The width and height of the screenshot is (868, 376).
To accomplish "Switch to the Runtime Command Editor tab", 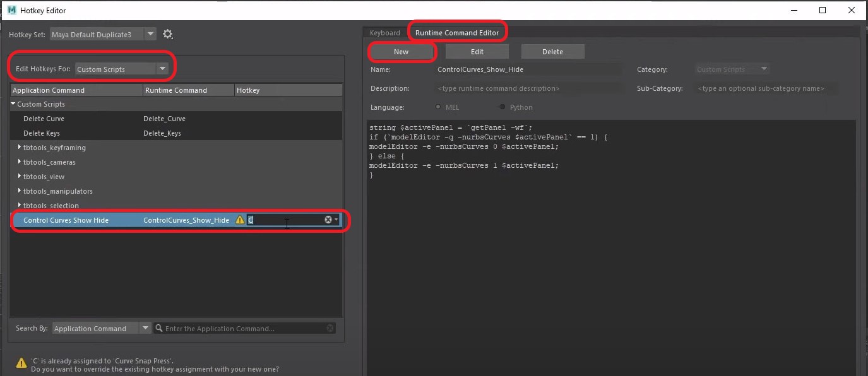I will 457,33.
